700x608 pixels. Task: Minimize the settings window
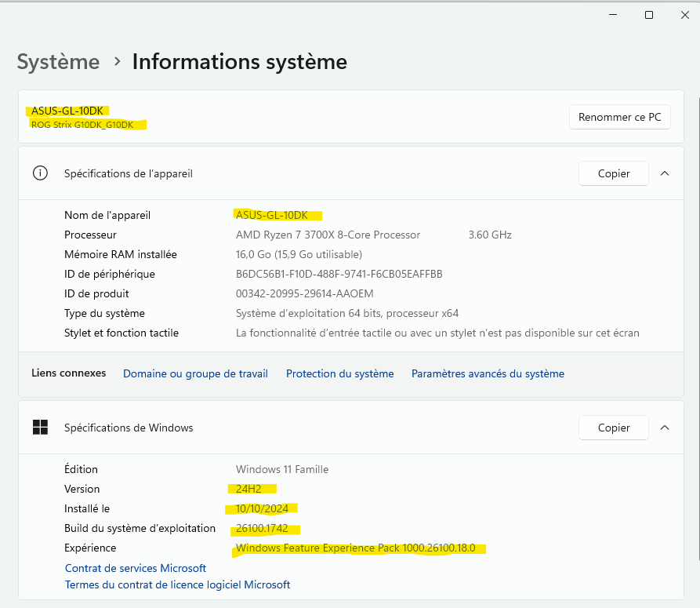pos(613,15)
